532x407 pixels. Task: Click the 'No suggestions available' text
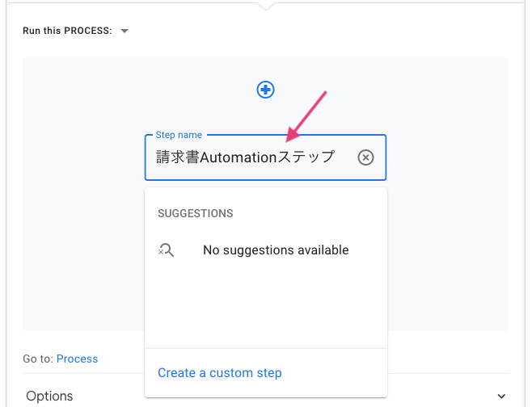click(276, 250)
